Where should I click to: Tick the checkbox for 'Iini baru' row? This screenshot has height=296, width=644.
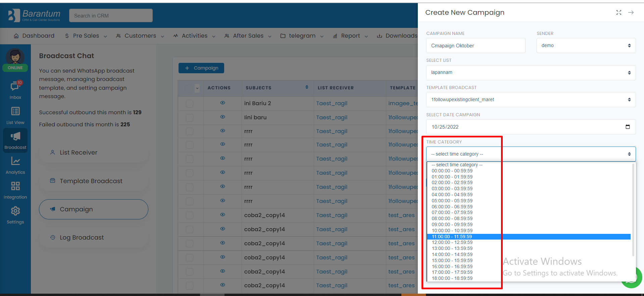190,118
